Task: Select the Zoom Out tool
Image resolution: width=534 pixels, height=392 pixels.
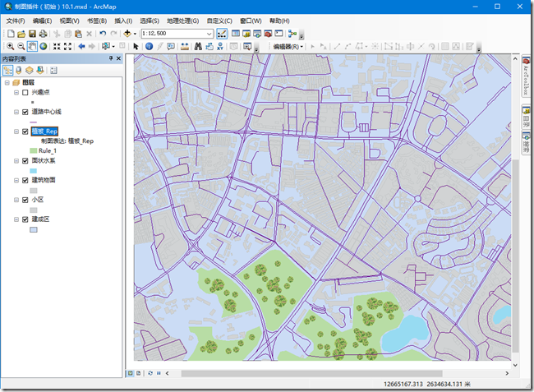Action: pyautogui.click(x=21, y=46)
